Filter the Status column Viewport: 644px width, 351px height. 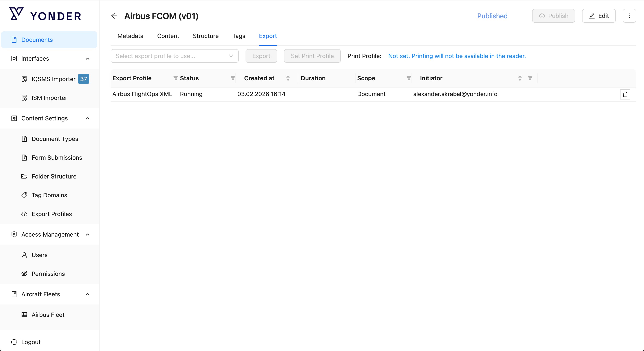click(233, 78)
